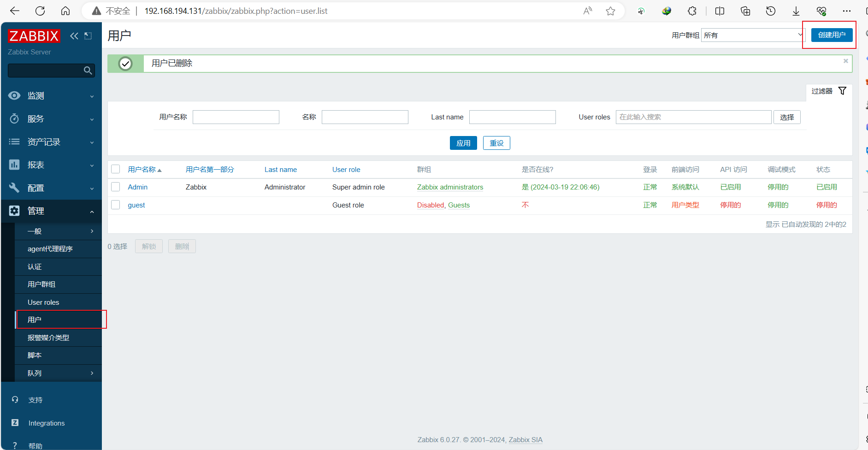Open the User roles submenu item
Screen dimensions: 868x450
pos(58,302)
